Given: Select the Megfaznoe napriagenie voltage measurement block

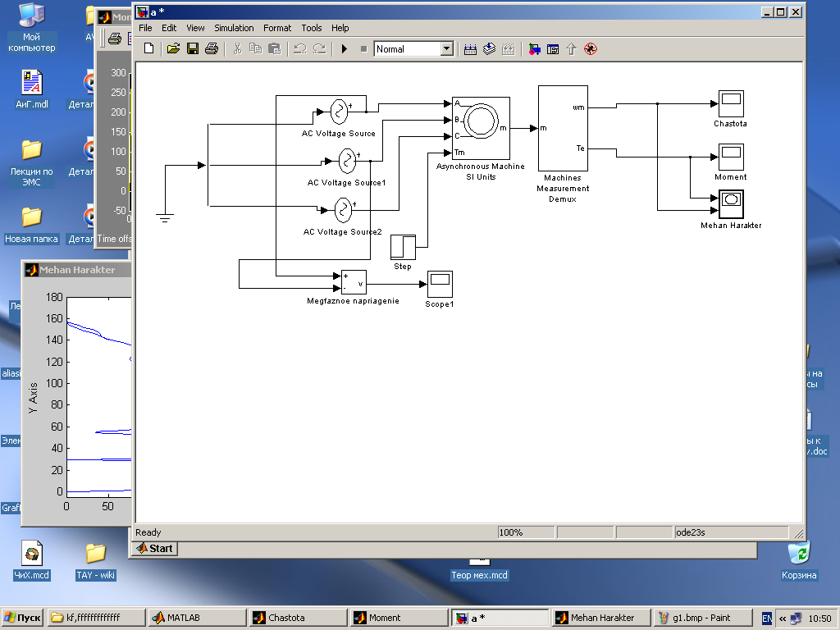Looking at the screenshot, I should click(354, 282).
